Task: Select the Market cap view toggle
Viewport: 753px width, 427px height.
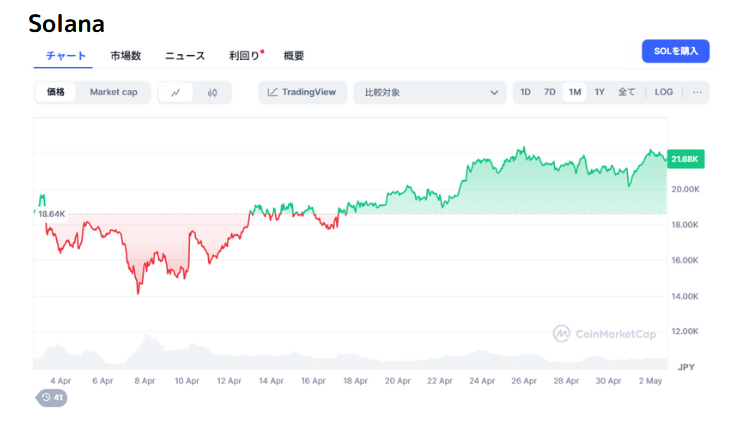Action: [113, 92]
